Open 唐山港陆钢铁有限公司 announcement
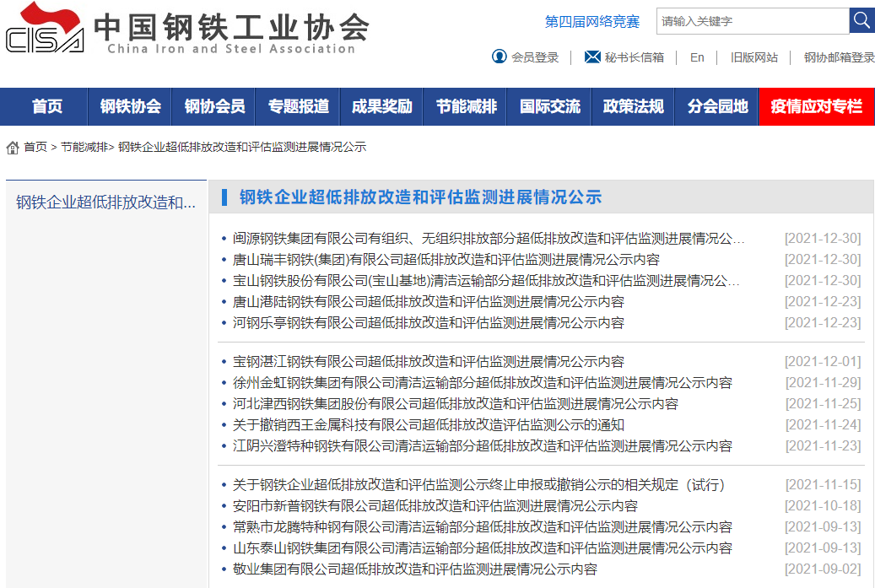 pos(428,302)
